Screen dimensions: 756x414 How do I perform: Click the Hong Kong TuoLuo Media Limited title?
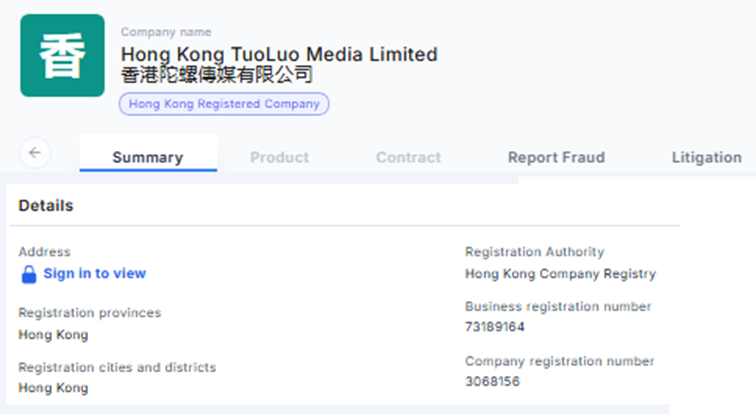click(279, 54)
